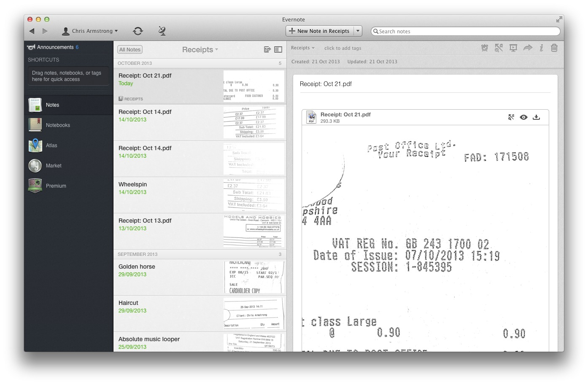This screenshot has height=385, width=588.
Task: Set a reminder for this note
Action: (485, 48)
